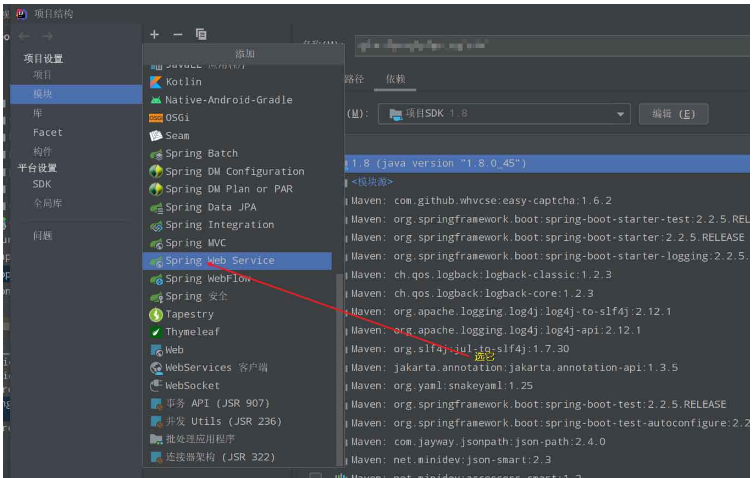The image size is (756, 478).
Task: Click the Spring WebFlow icon
Action: (x=156, y=279)
